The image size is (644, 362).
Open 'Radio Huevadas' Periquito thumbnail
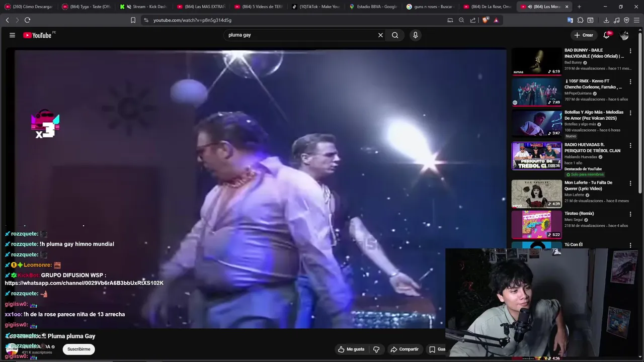pyautogui.click(x=537, y=156)
